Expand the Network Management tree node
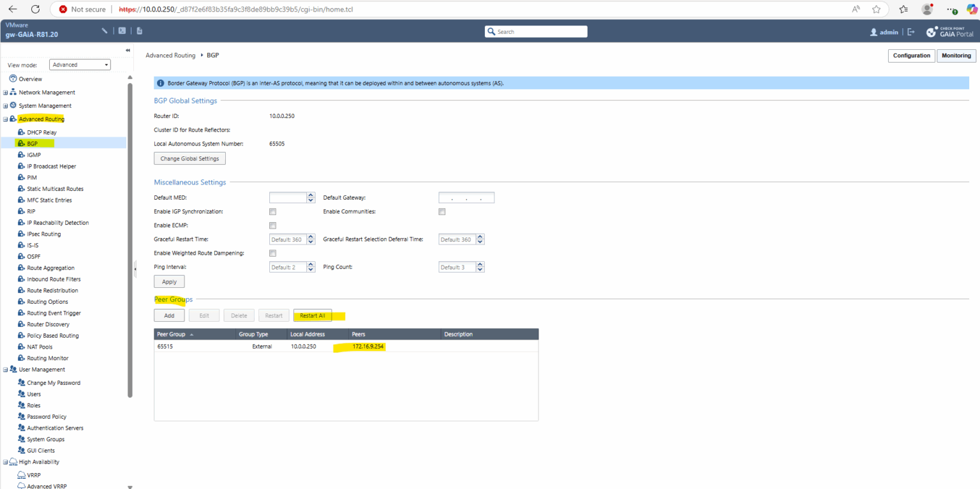980x489 pixels. tap(5, 93)
